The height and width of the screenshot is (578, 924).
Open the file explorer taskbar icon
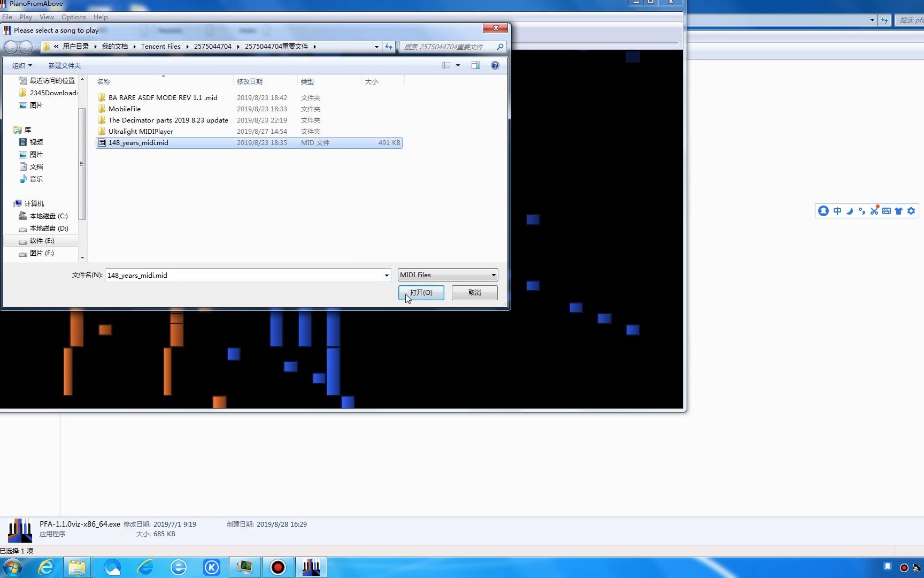77,567
